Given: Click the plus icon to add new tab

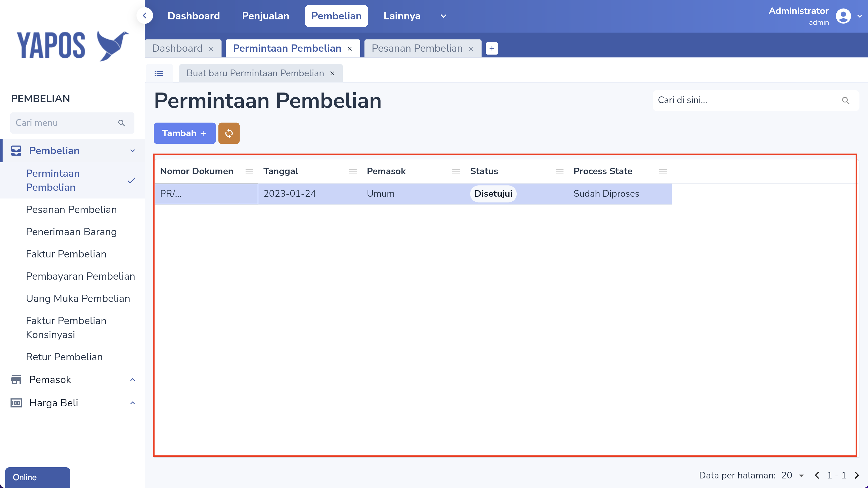Looking at the screenshot, I should pyautogui.click(x=492, y=48).
